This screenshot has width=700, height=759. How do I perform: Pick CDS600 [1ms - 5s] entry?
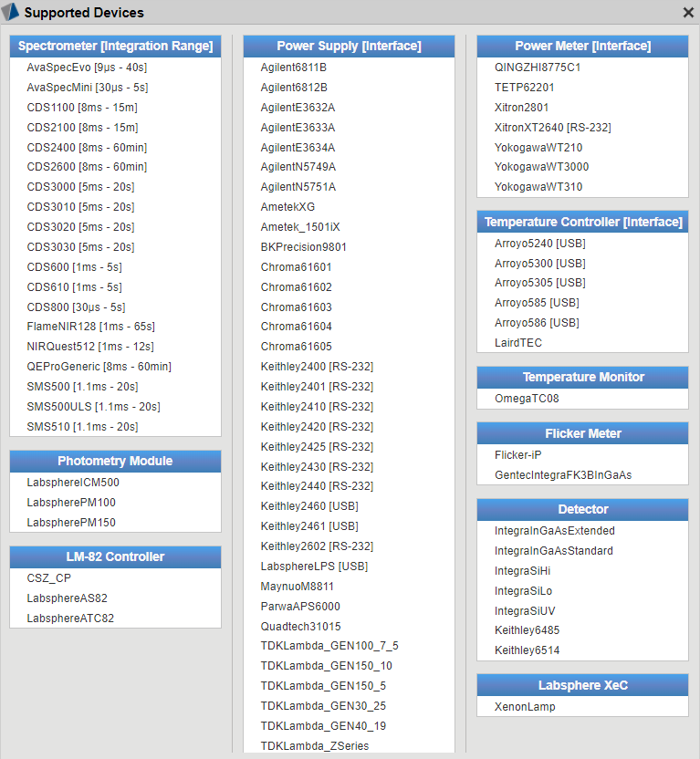coord(75,267)
